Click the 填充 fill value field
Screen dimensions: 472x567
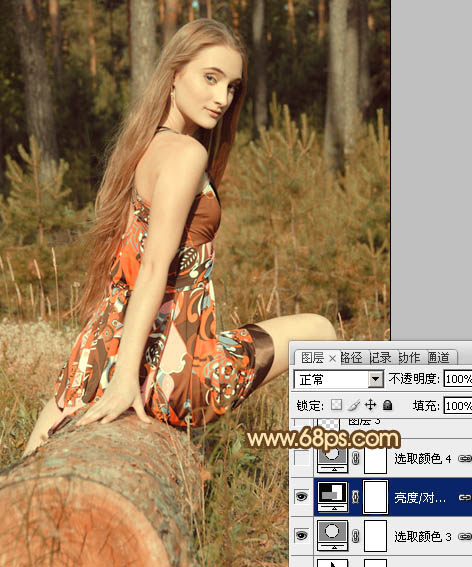coord(458,406)
